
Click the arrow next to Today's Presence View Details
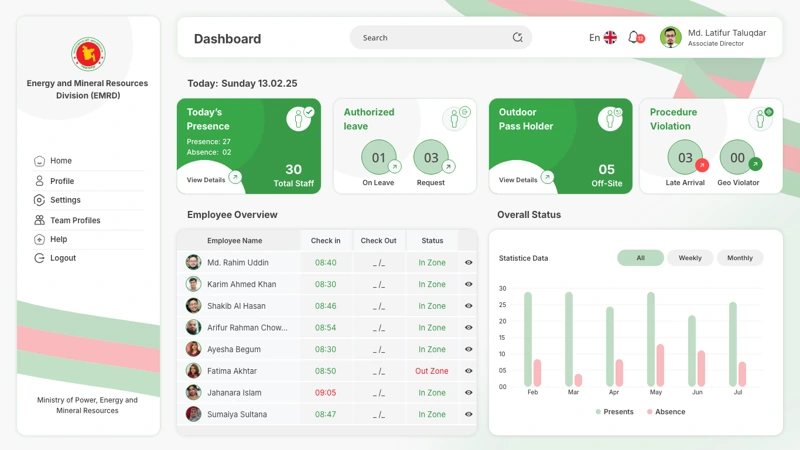point(235,177)
